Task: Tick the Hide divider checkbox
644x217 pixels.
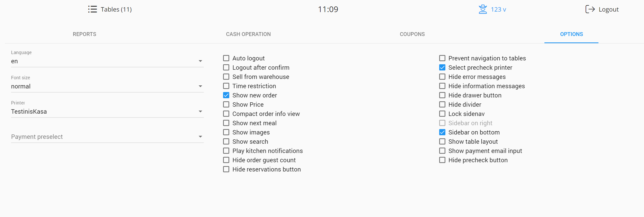Action: click(x=442, y=105)
